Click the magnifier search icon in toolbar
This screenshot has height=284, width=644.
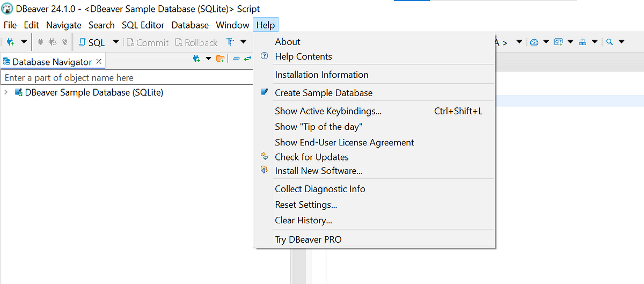tap(610, 42)
